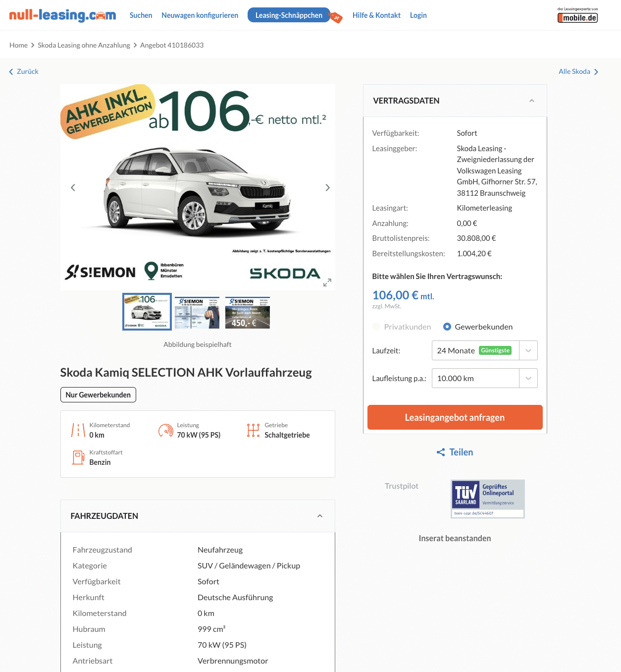Click the Hubraum value 999 cm³
The width and height of the screenshot is (621, 672).
pyautogui.click(x=211, y=629)
